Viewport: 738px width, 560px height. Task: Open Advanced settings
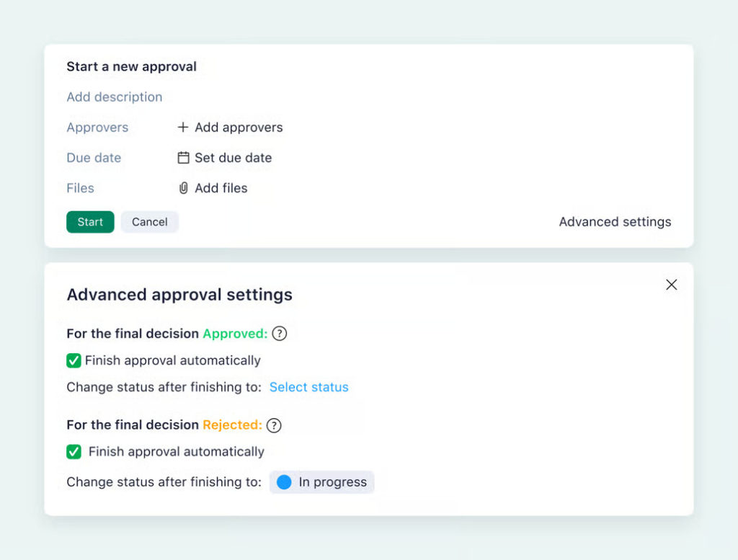click(615, 221)
